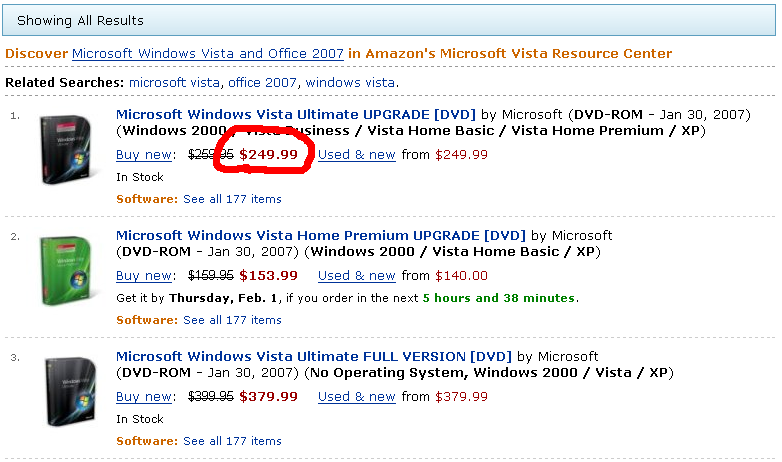
Task: Open the green Vista Home Premium box image
Action: point(66,271)
